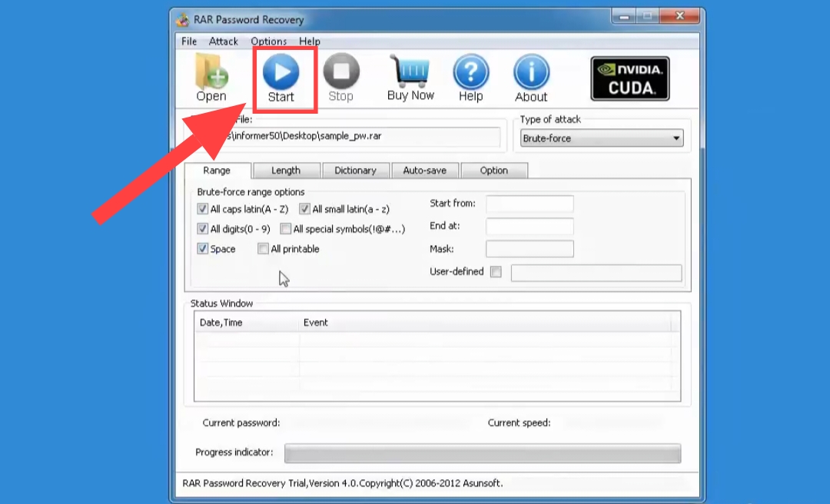Click the version text in status bar
This screenshot has width=830, height=504.
[x=343, y=483]
